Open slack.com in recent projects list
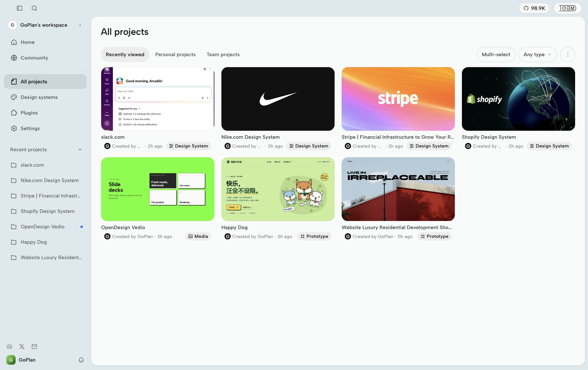Screen dimensions: 588x370 coord(45,165)
